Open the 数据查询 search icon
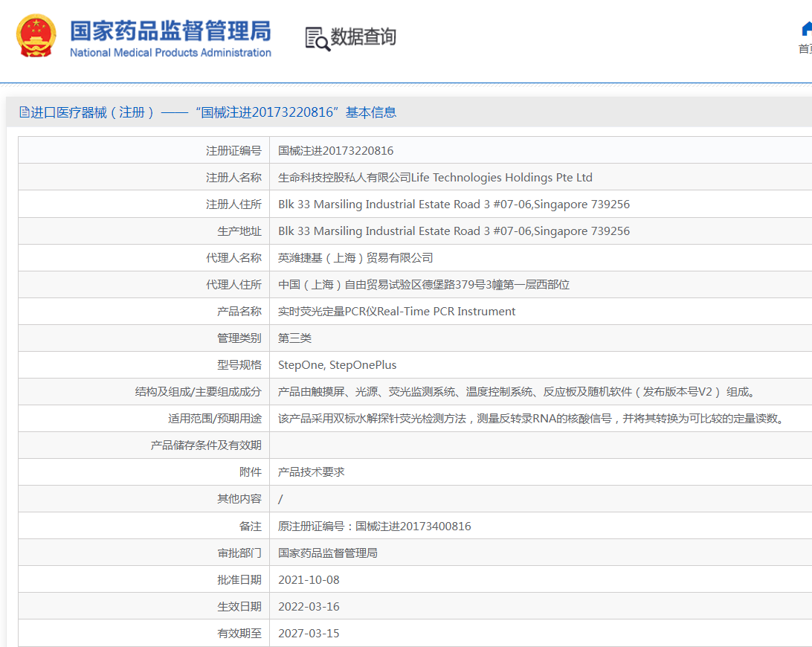This screenshot has width=812, height=647. [x=317, y=39]
